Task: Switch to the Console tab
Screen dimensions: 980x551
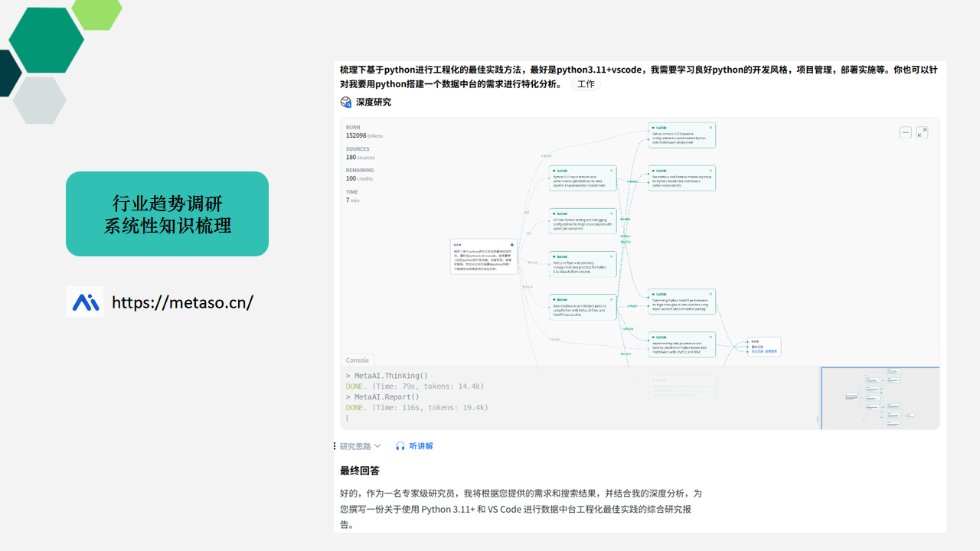Action: point(357,360)
